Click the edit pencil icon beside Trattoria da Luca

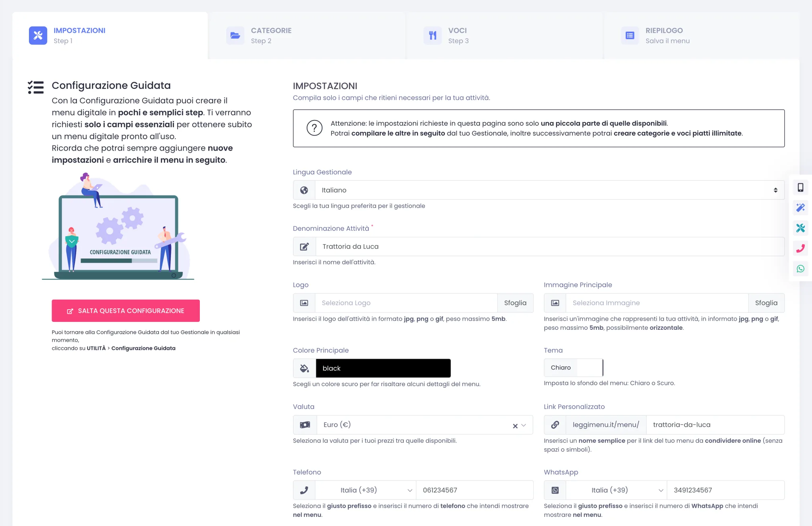(x=304, y=247)
